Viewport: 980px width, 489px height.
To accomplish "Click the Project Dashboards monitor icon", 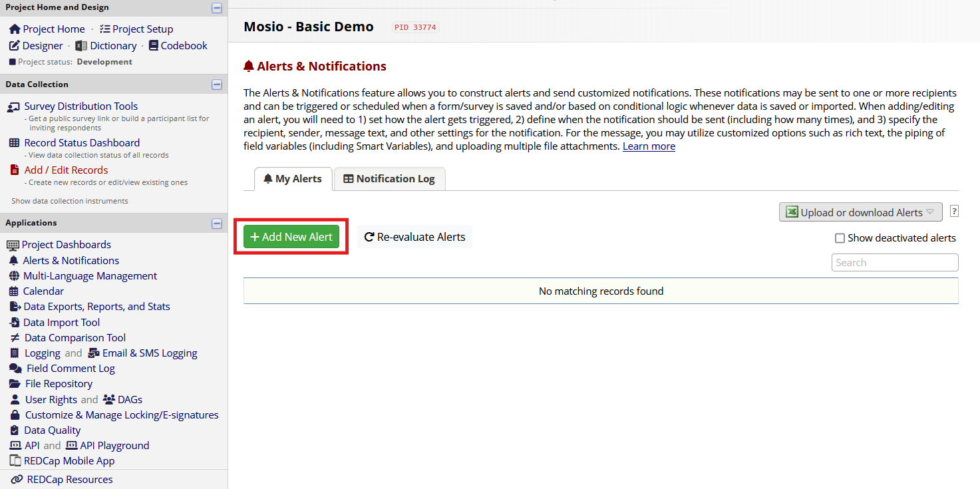I will coord(13,245).
